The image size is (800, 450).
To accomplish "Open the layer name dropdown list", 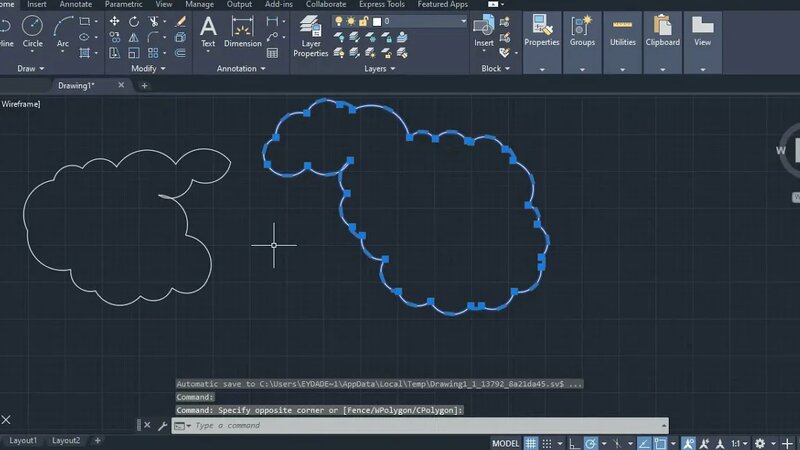I will pyautogui.click(x=463, y=21).
